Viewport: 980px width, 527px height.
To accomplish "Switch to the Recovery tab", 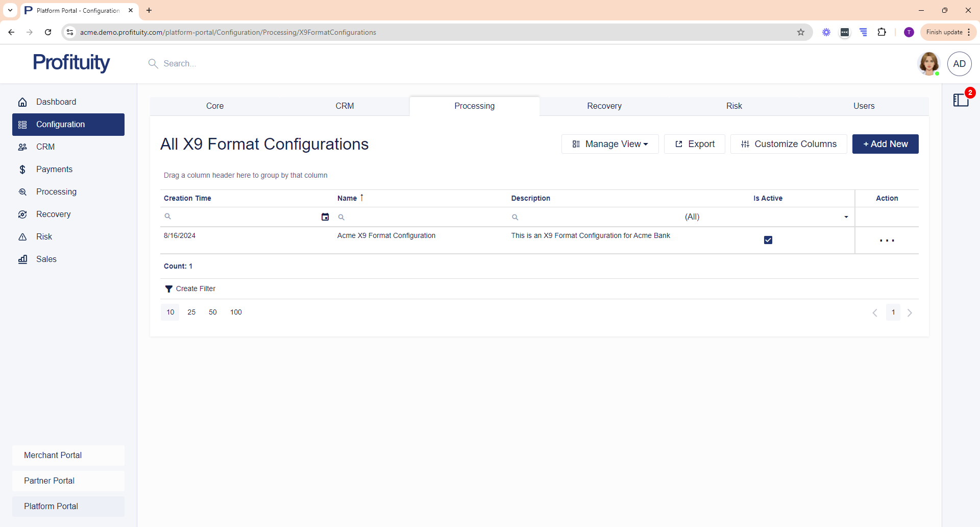I will tap(604, 106).
